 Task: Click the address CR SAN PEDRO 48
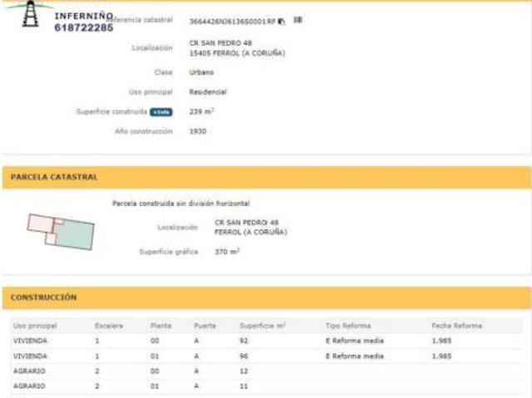coord(220,43)
